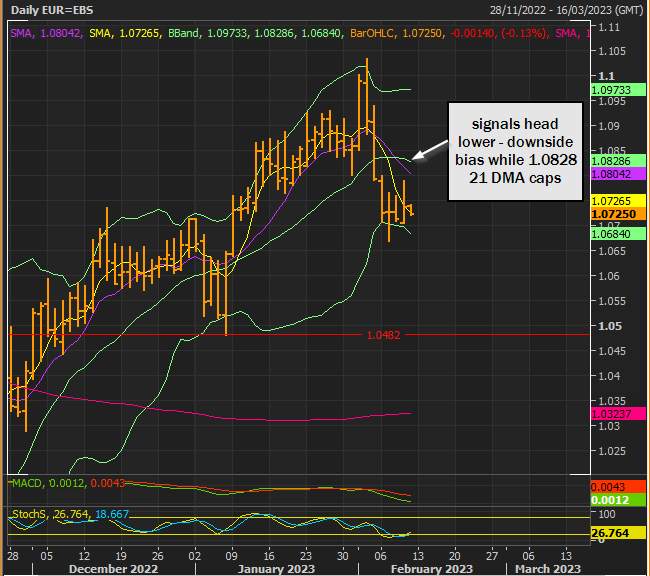Click the yellow 1.07265 price axis tag
The image size is (650, 576).
618,201
